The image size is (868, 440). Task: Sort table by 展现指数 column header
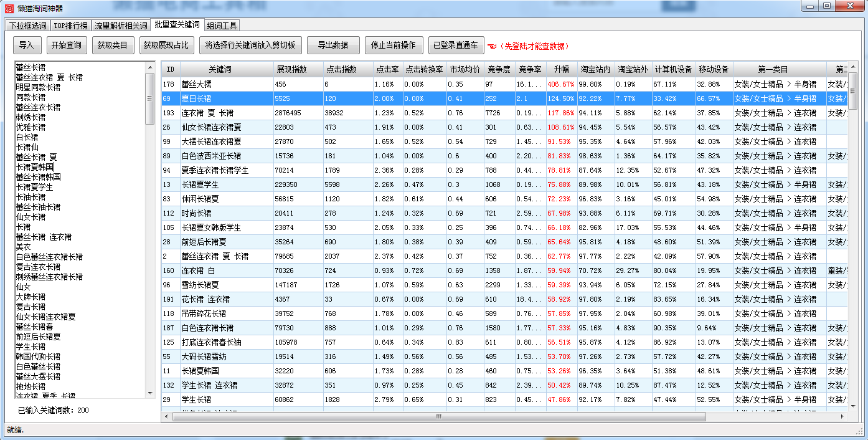pyautogui.click(x=298, y=69)
